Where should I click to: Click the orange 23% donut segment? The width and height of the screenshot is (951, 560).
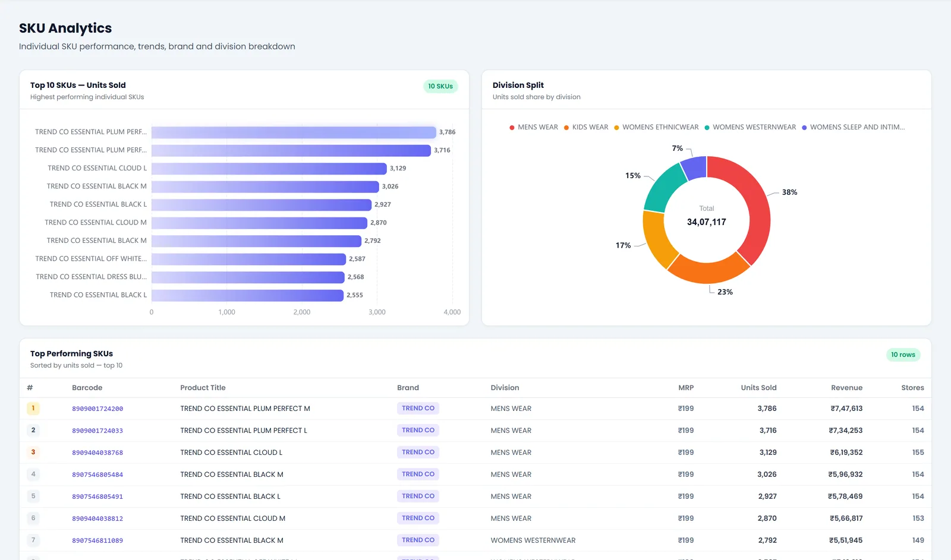click(x=707, y=272)
